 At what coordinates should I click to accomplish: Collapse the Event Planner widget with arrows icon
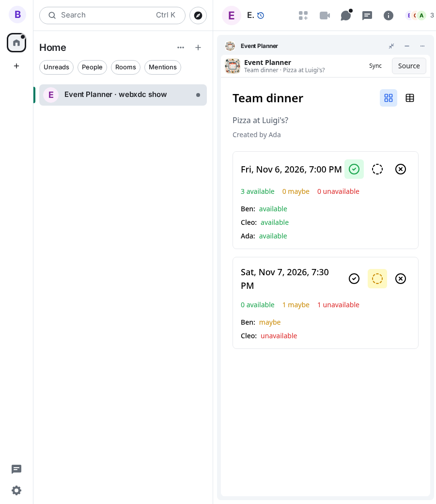[x=391, y=46]
